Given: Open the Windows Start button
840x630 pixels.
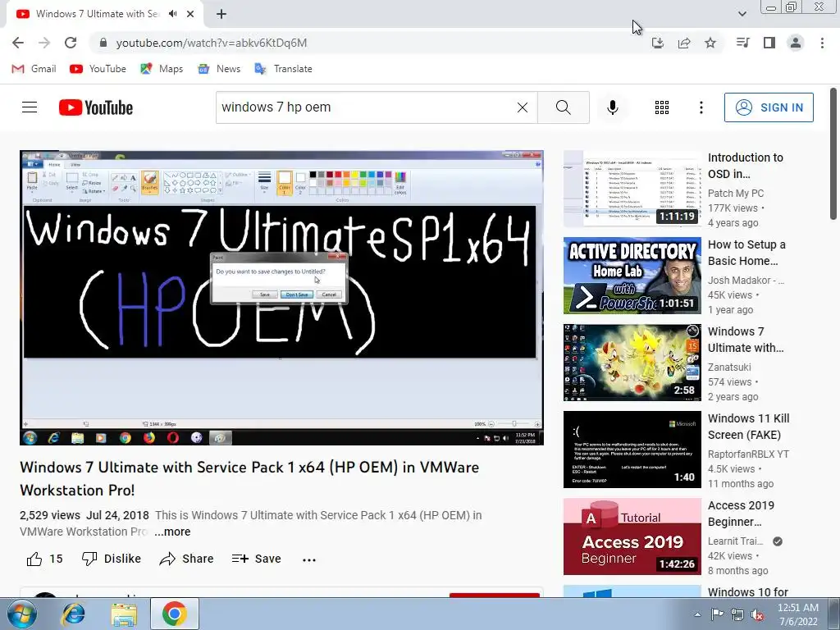Looking at the screenshot, I should [22, 614].
